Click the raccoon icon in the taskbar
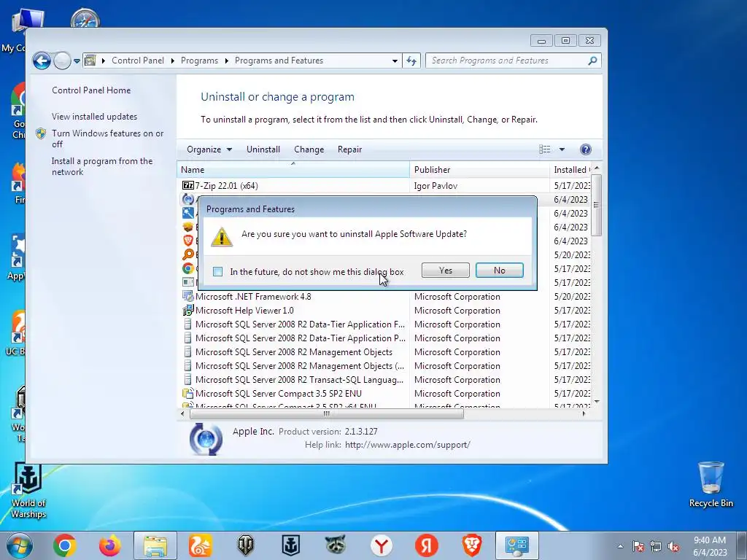This screenshot has height=560, width=747. pos(336,545)
